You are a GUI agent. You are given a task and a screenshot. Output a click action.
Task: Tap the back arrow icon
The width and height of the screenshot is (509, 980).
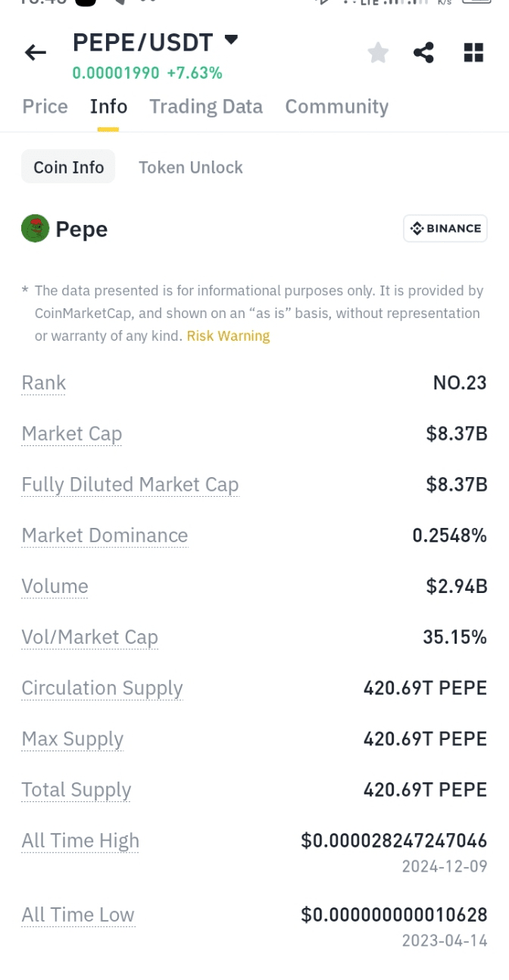tap(36, 52)
